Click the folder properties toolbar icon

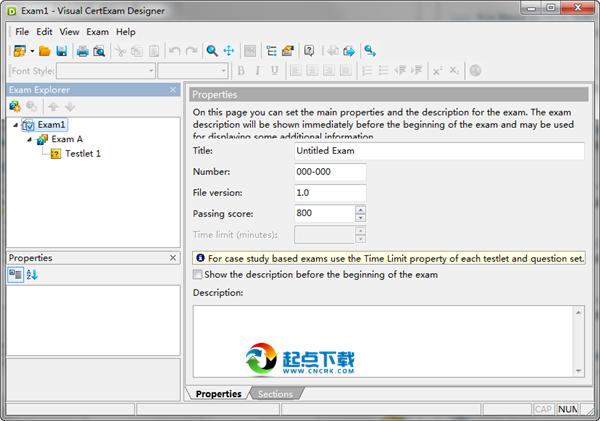tap(288, 51)
